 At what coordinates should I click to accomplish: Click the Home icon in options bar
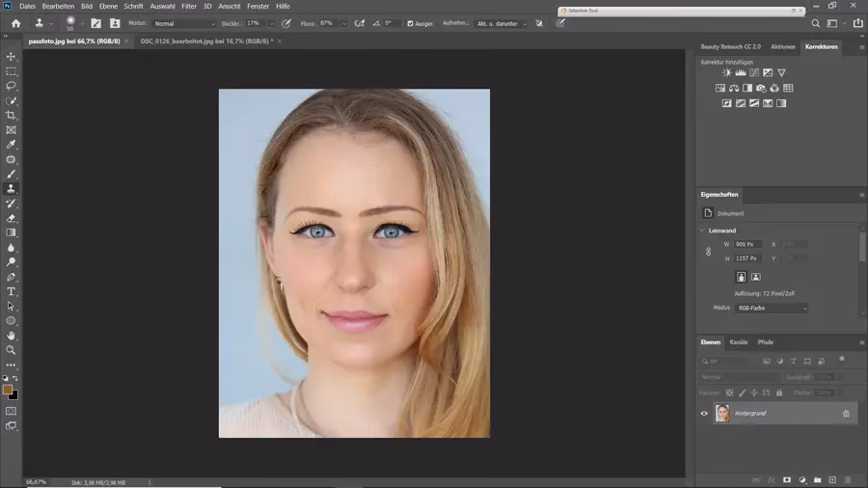15,23
